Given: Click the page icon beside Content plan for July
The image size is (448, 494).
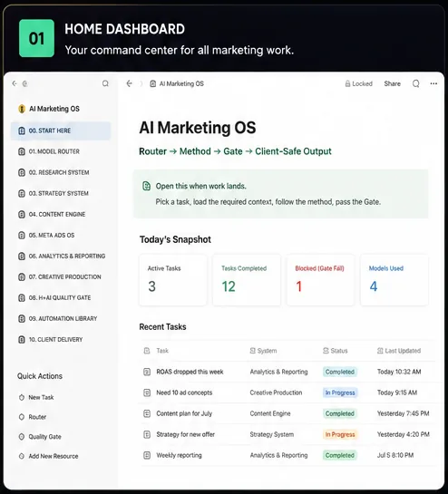Looking at the screenshot, I should [x=147, y=413].
